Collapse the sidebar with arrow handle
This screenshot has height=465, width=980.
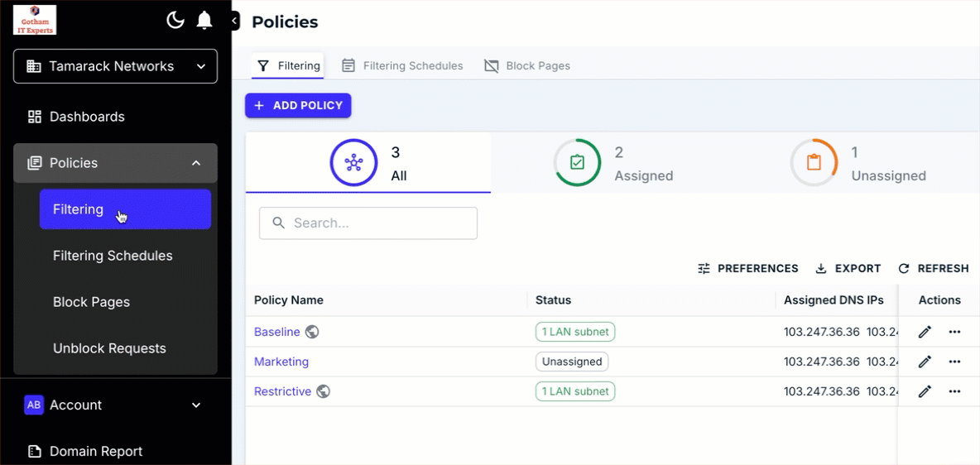[x=234, y=21]
